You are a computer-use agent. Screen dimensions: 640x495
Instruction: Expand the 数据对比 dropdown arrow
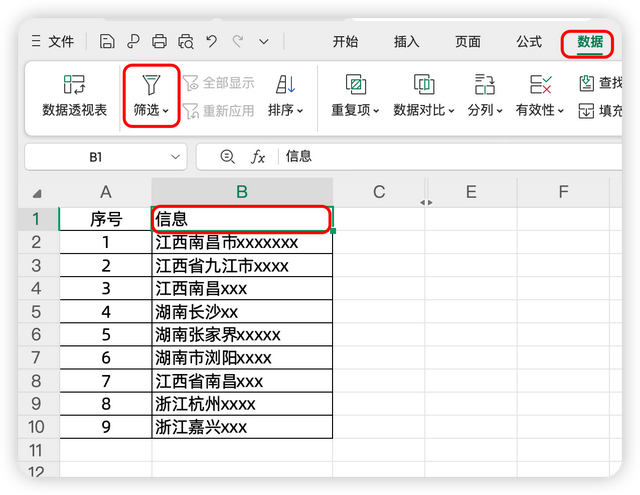(x=451, y=111)
